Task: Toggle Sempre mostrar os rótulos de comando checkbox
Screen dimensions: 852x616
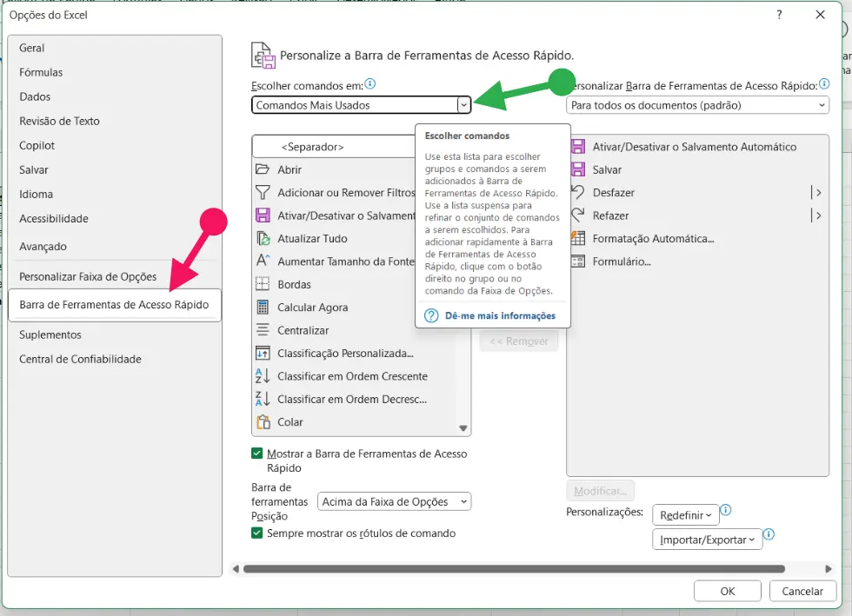Action: (257, 533)
